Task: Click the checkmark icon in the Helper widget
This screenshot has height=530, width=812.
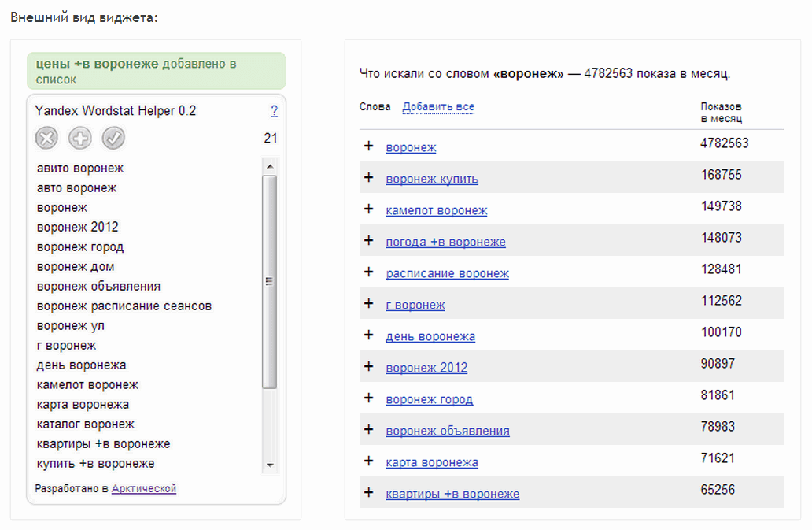Action: [113, 139]
